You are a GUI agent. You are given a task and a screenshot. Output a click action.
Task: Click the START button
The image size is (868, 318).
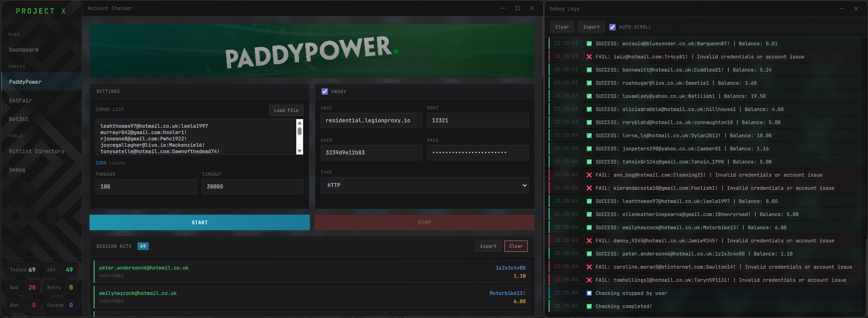pyautogui.click(x=199, y=222)
